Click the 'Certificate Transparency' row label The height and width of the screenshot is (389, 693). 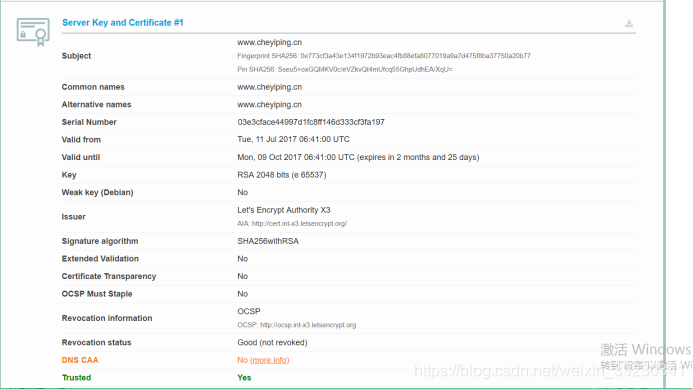[x=109, y=276]
